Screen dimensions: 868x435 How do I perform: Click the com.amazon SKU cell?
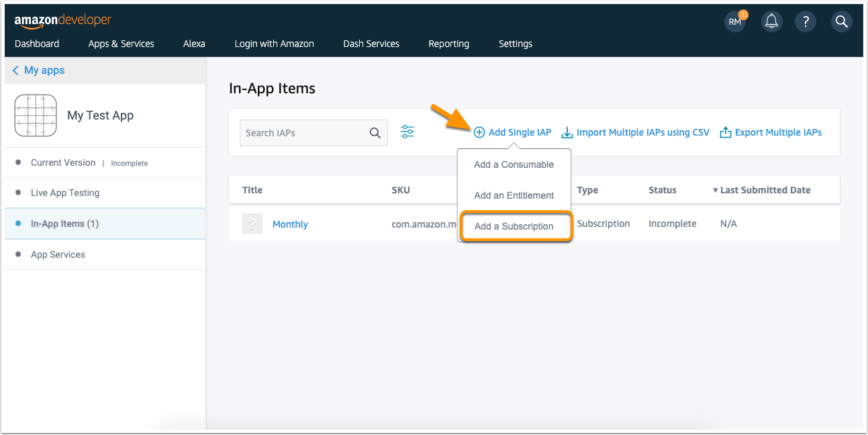coord(424,224)
